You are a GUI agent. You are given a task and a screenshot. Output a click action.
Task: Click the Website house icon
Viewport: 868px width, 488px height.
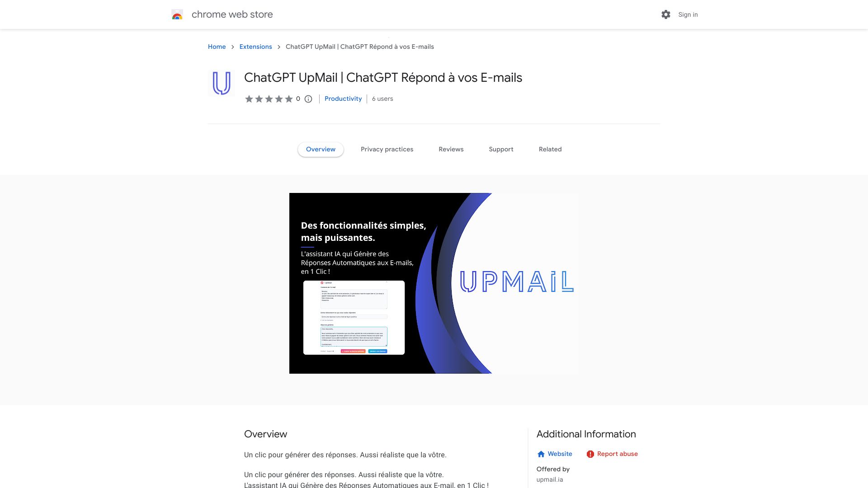click(539, 454)
